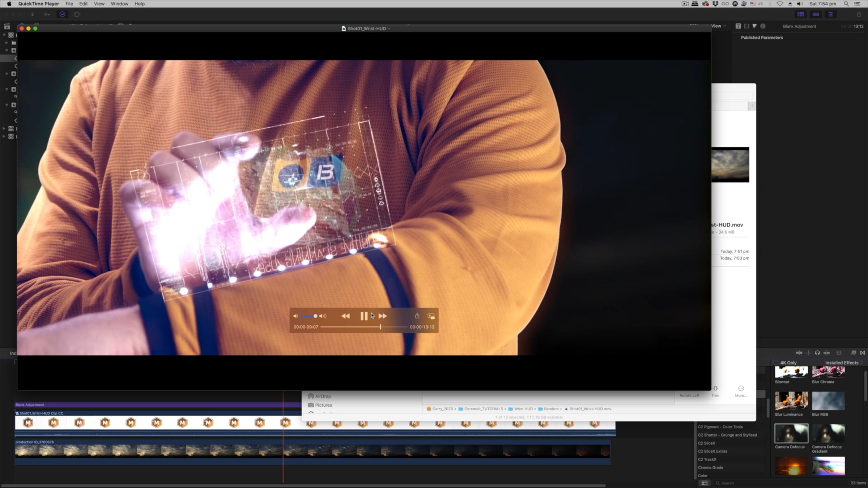Screen dimensions: 868x488
Task: Open Spotlight search in the menu bar
Action: (x=846, y=4)
